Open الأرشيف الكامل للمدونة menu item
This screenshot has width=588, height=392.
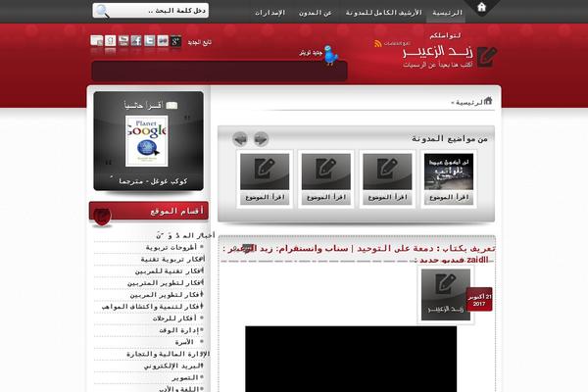click(x=383, y=13)
